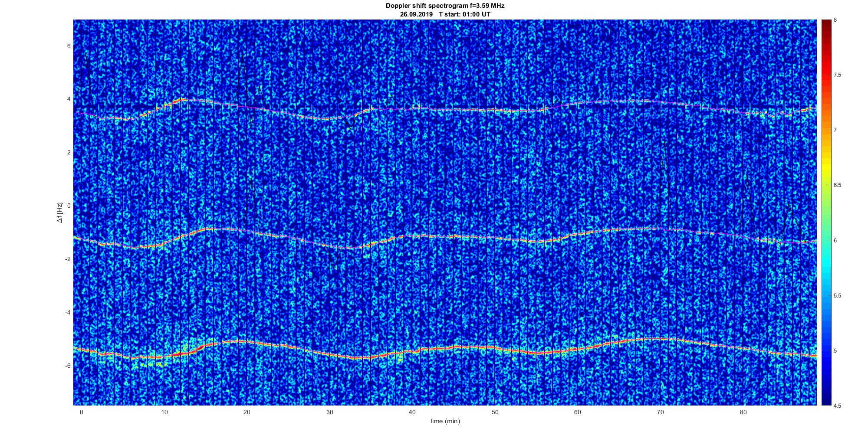Click the plot title 'Doppler shift spectrogram f=3.59 MHz'
Viewport: 868px width, 435px height.
pyautogui.click(x=445, y=6)
